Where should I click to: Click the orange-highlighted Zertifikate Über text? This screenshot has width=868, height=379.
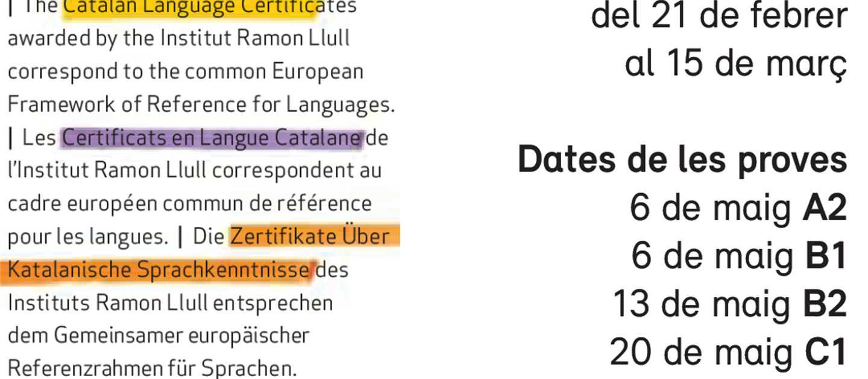[310, 237]
